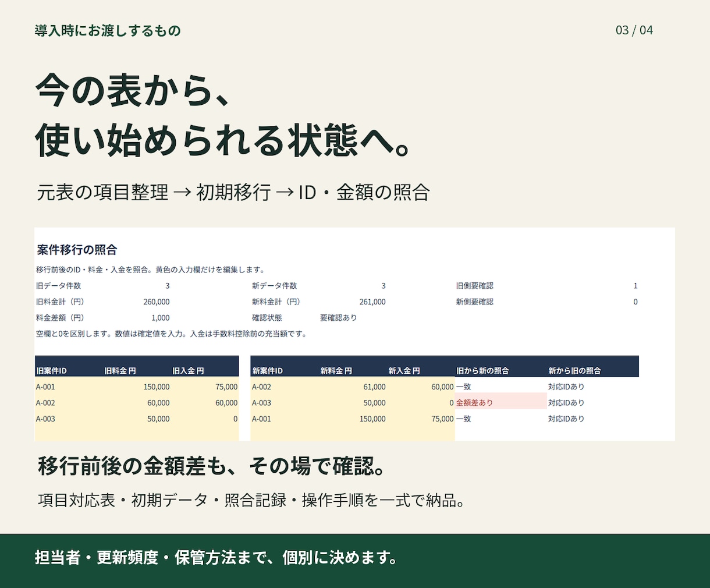The width and height of the screenshot is (710, 588).
Task: Click the 確認状態 label
Action: coord(267,318)
